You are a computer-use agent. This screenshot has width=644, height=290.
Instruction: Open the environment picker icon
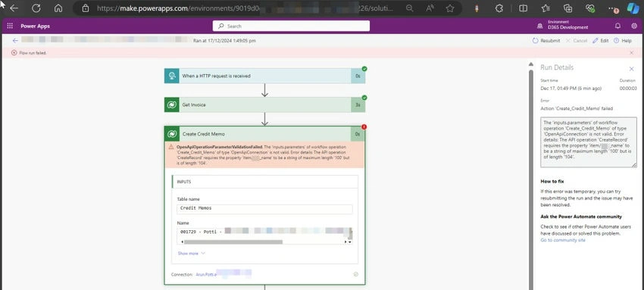[x=539, y=26]
